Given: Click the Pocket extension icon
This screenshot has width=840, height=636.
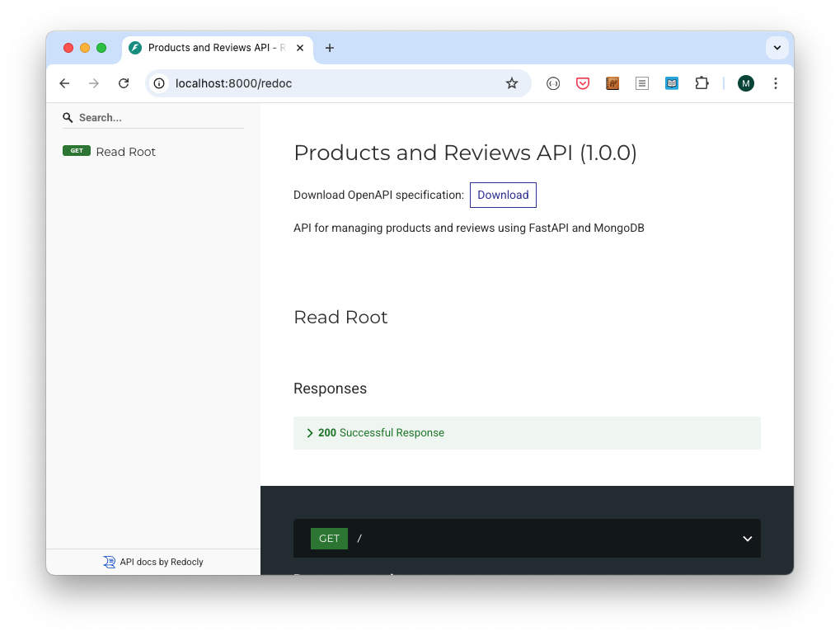Looking at the screenshot, I should [583, 83].
